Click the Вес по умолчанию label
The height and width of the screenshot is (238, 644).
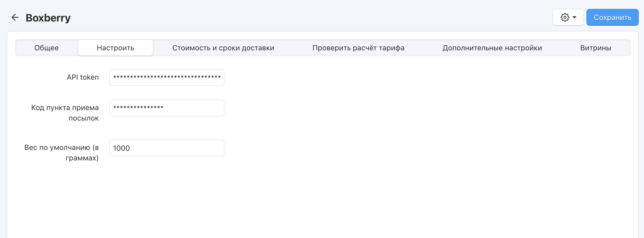61,153
